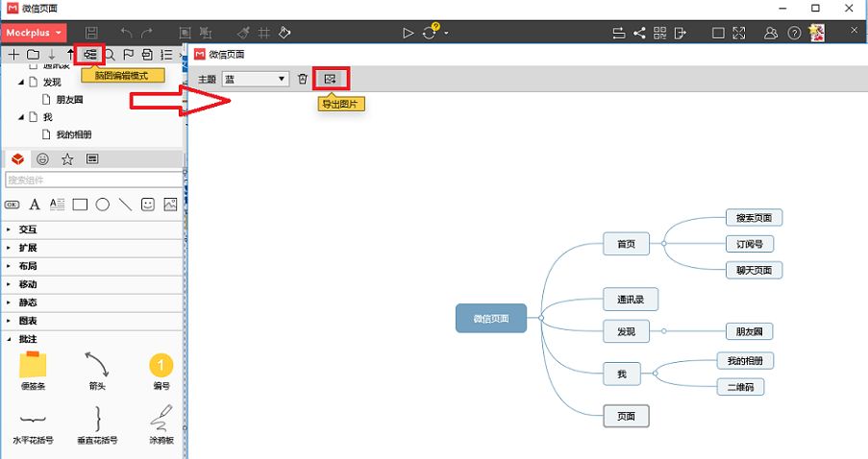
Task: Select the paint bucket fill icon
Action: (285, 34)
